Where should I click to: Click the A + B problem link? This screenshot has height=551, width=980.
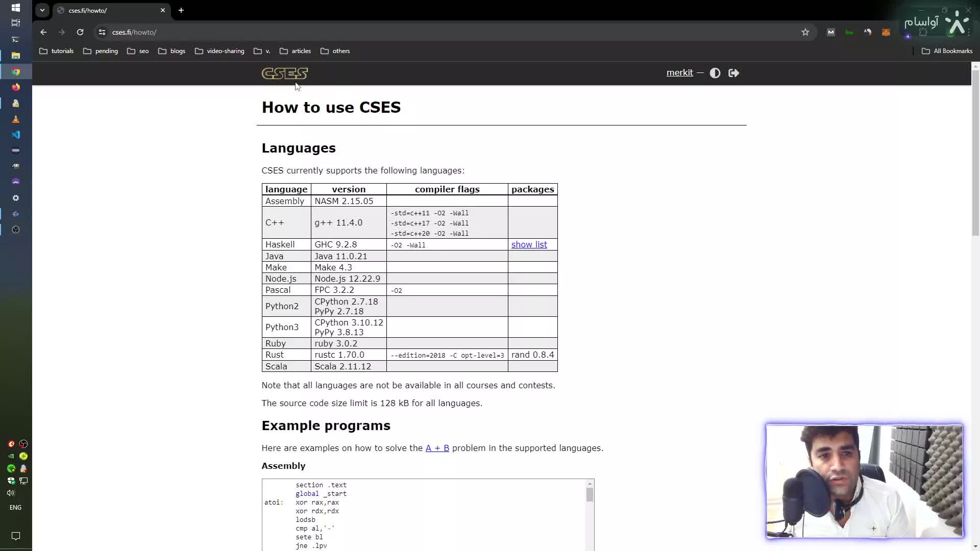click(x=437, y=448)
